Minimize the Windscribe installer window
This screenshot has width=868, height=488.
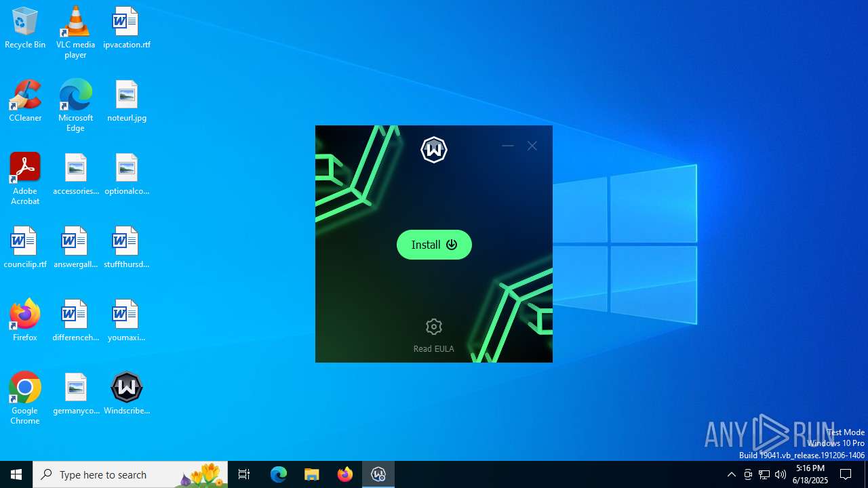(507, 146)
